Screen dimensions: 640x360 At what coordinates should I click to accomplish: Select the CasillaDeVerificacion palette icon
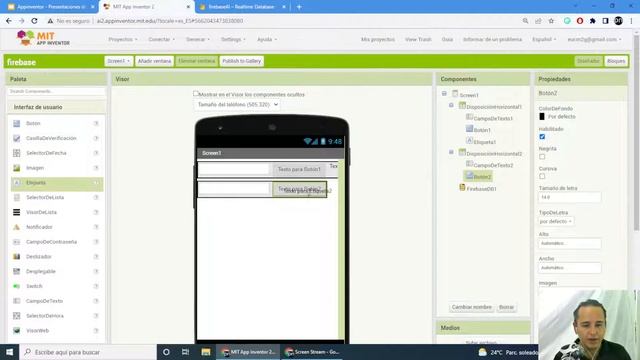coord(17,138)
